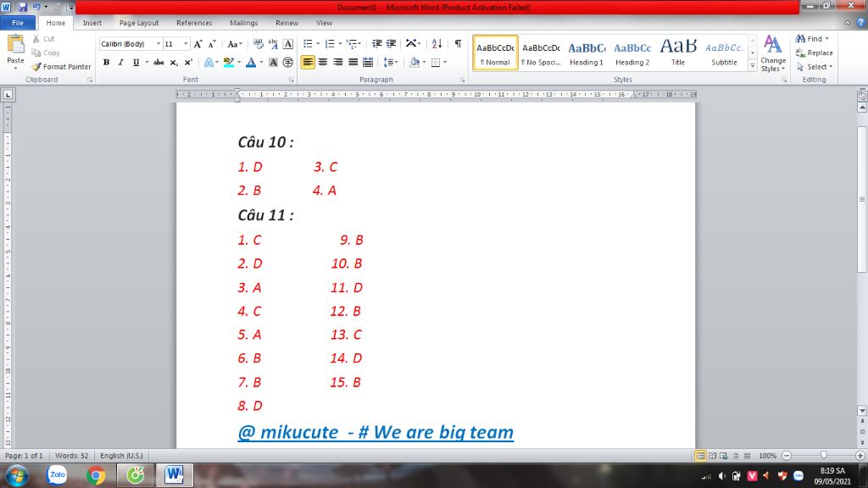Image resolution: width=868 pixels, height=488 pixels.
Task: Open the Change Case dropdown
Action: 235,44
